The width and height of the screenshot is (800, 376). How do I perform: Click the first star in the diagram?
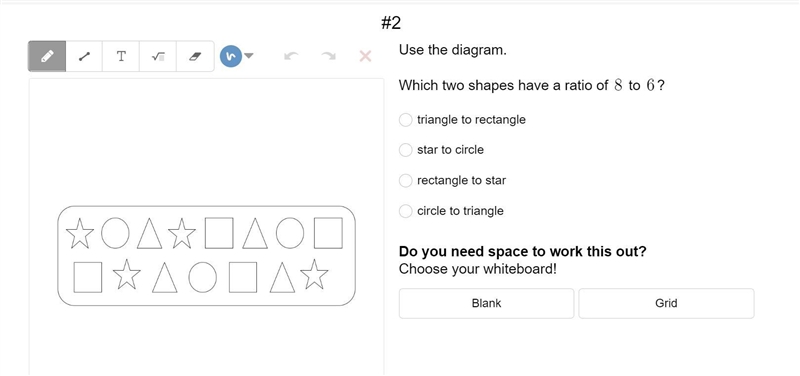[80, 233]
